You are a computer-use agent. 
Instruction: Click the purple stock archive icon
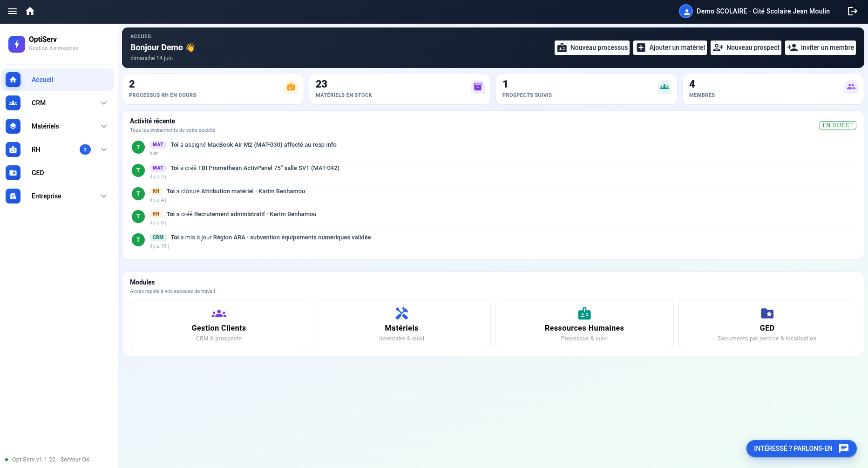pos(478,87)
